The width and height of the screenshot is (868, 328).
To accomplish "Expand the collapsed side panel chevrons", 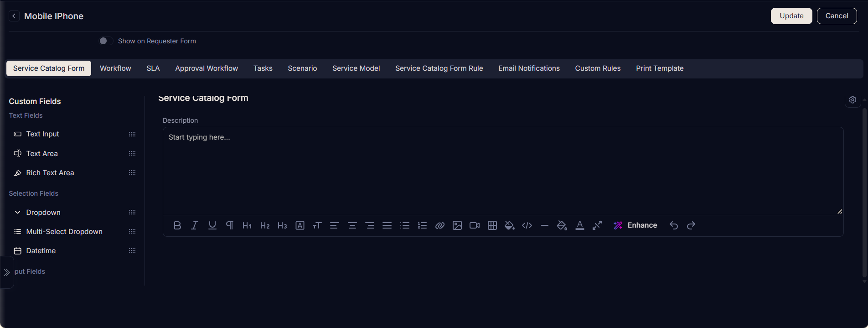I will (x=7, y=272).
